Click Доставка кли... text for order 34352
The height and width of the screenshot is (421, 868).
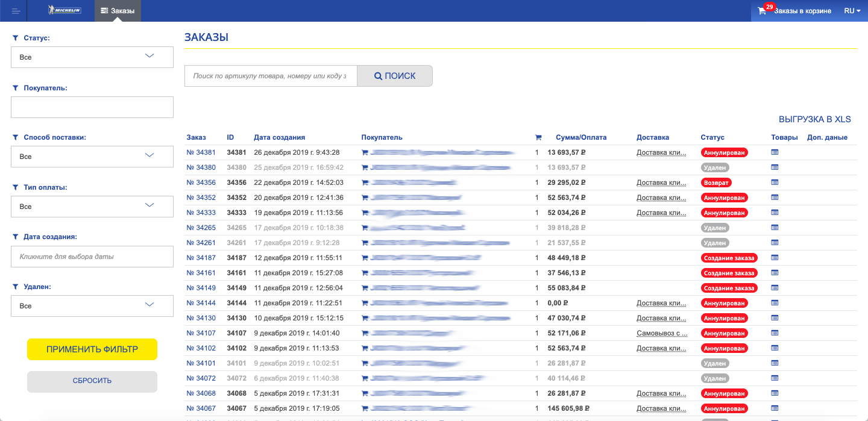[x=661, y=198]
